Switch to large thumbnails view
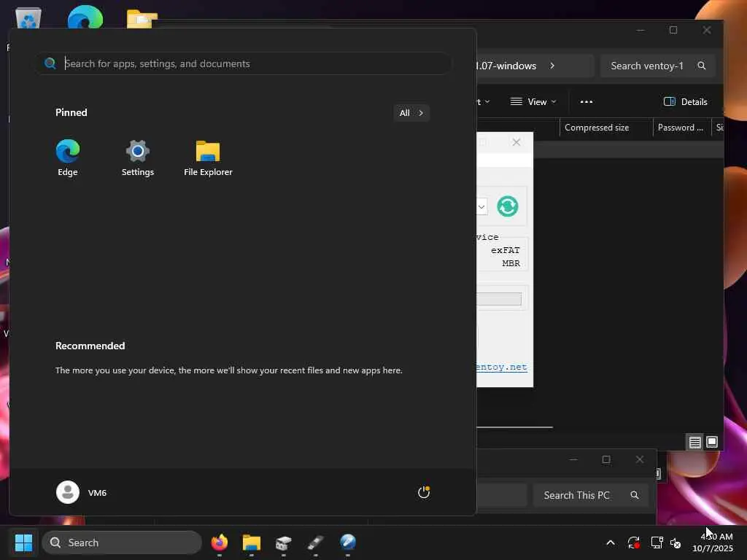 pyautogui.click(x=712, y=442)
